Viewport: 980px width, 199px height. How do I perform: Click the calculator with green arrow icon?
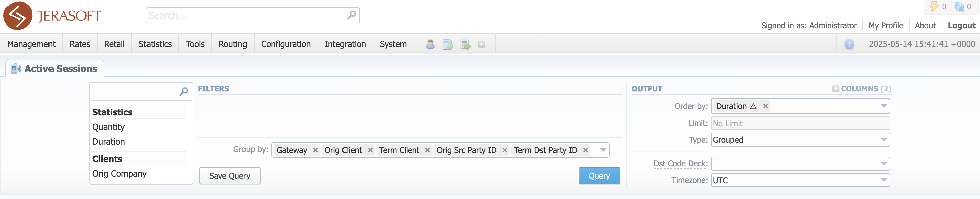(465, 44)
